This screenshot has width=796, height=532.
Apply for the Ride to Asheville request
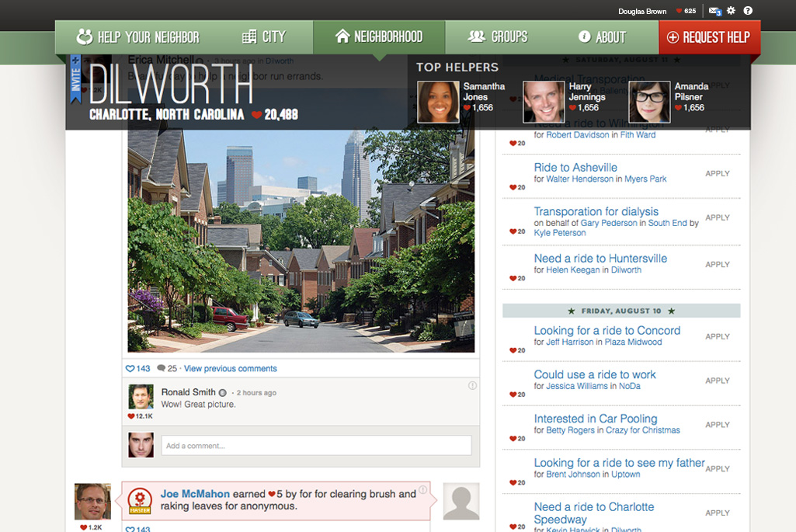pyautogui.click(x=717, y=174)
